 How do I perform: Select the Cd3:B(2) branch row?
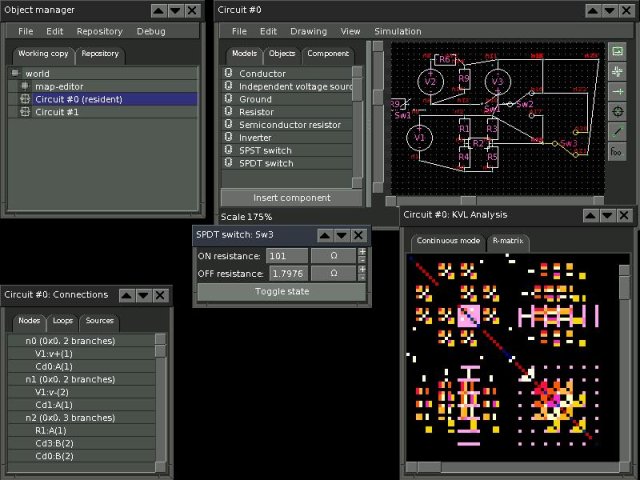tap(82, 443)
